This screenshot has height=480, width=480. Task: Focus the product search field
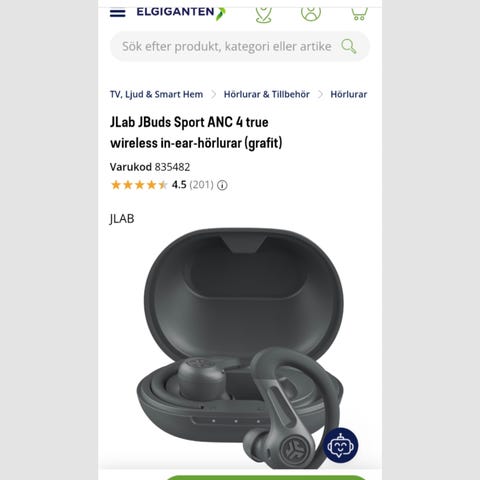240,46
